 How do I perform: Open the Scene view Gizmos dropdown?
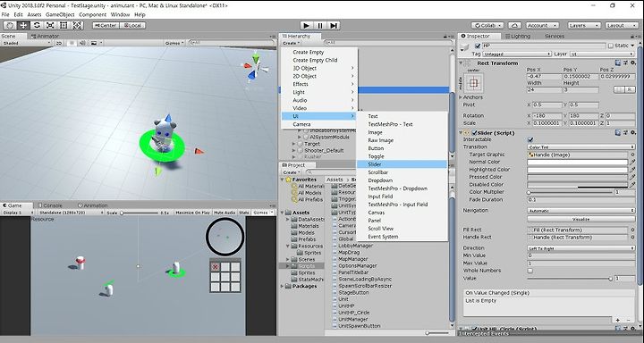click(x=175, y=43)
